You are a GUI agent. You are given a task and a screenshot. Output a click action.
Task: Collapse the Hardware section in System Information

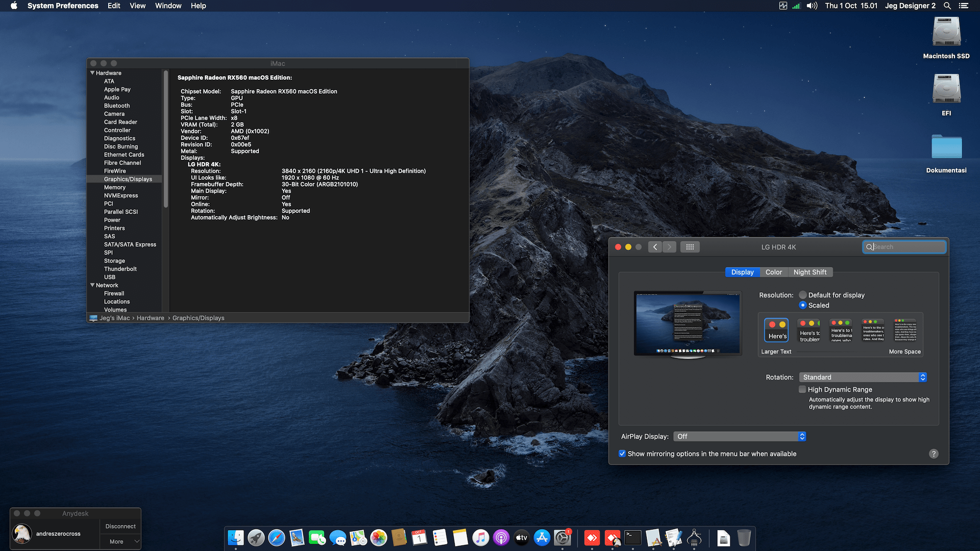pyautogui.click(x=92, y=73)
